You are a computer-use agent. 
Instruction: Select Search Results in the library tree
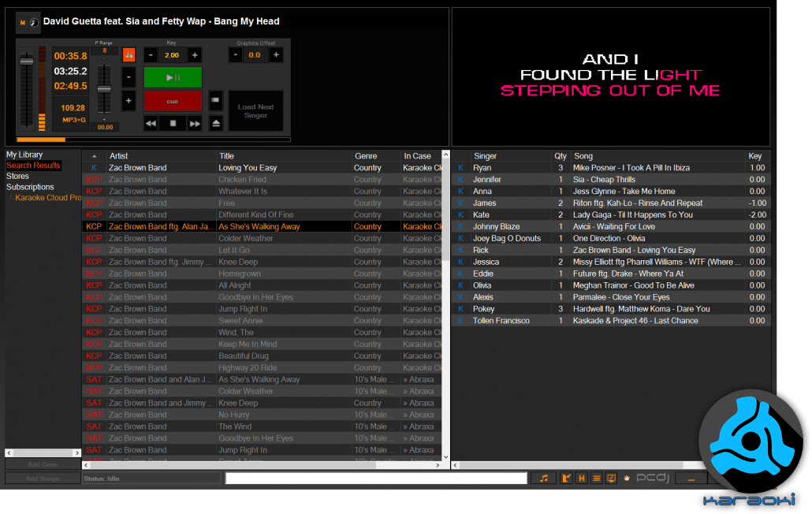pyautogui.click(x=33, y=166)
